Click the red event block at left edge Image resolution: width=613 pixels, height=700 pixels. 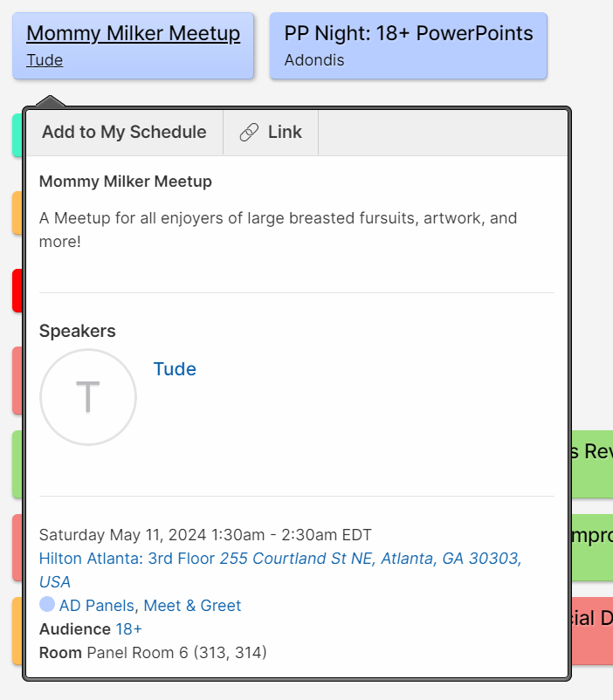coord(17,291)
